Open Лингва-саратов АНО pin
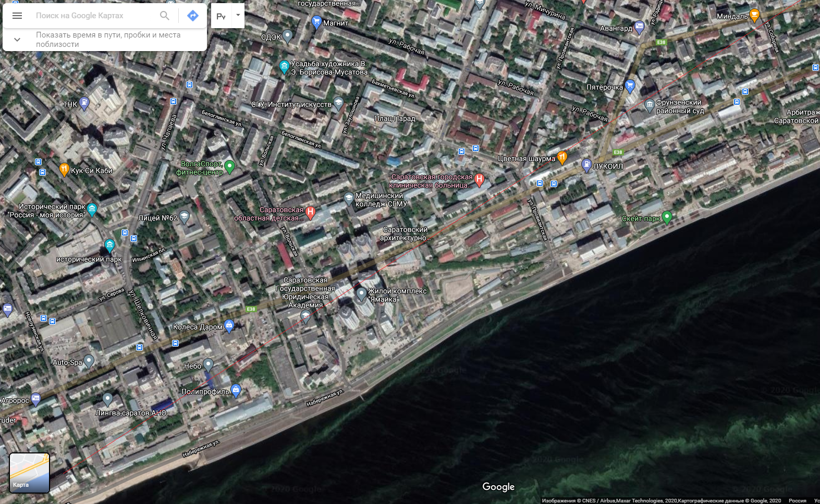The width and height of the screenshot is (820, 504). (x=107, y=400)
